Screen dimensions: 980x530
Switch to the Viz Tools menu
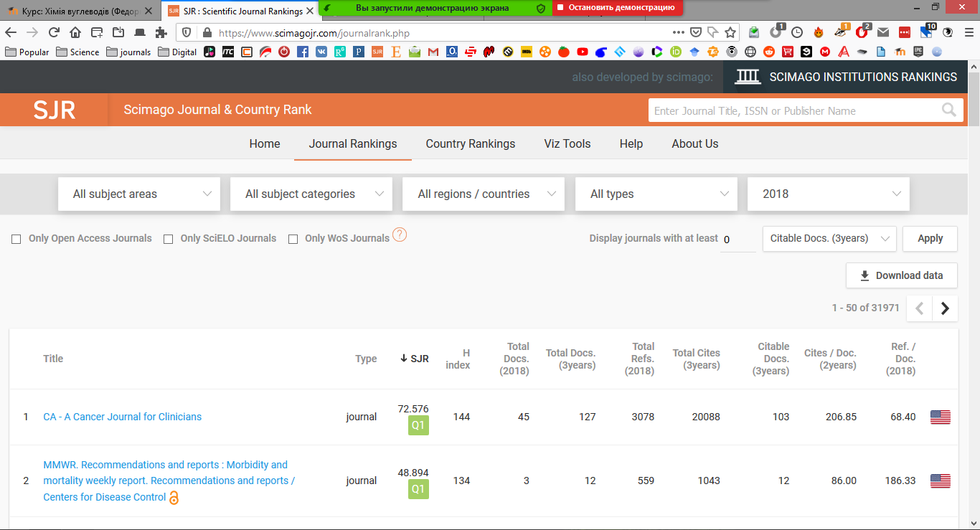click(x=567, y=143)
